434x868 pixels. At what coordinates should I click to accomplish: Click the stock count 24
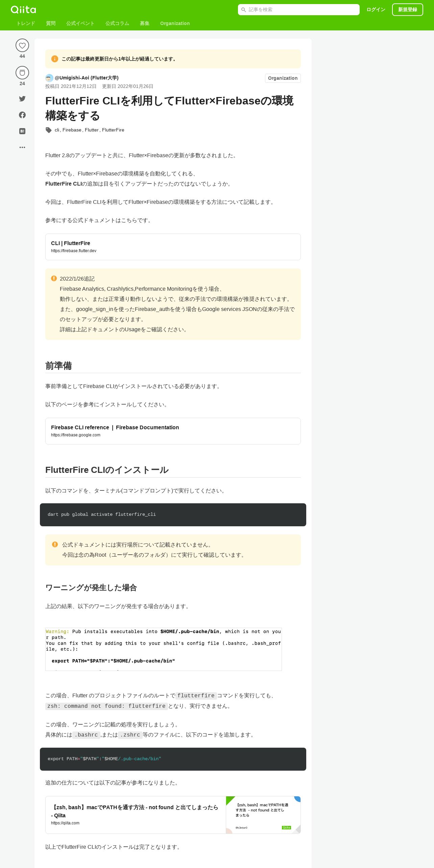[x=22, y=83]
